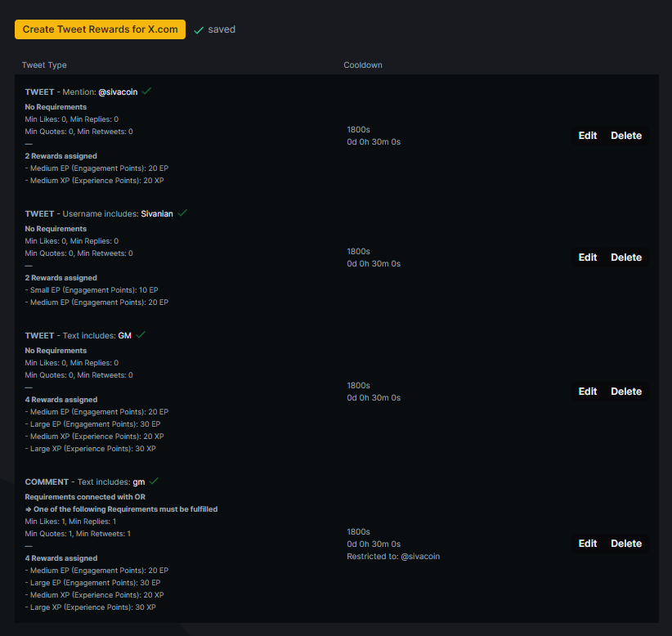Delete the TWEET rule with text GM
The height and width of the screenshot is (636, 672).
tap(626, 392)
